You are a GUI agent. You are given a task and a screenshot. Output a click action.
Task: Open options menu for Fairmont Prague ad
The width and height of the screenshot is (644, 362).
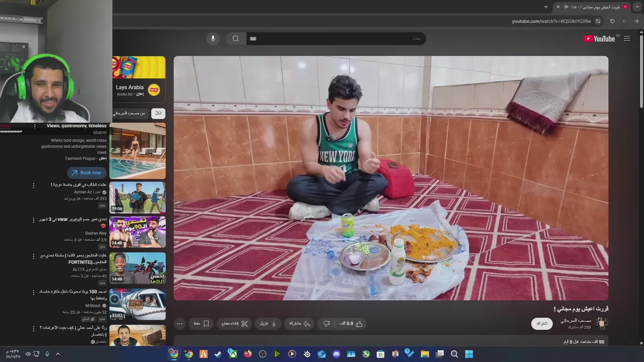35,127
